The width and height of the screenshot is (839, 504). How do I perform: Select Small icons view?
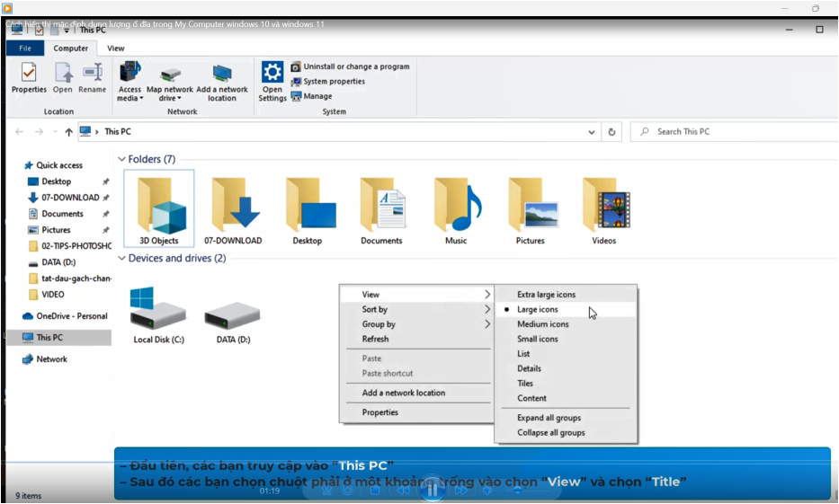(x=567, y=339)
